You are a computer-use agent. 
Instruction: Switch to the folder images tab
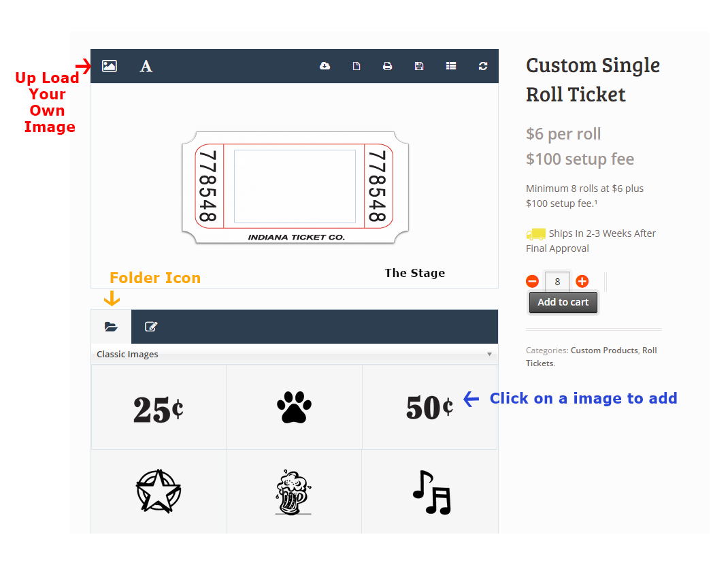pyautogui.click(x=111, y=327)
